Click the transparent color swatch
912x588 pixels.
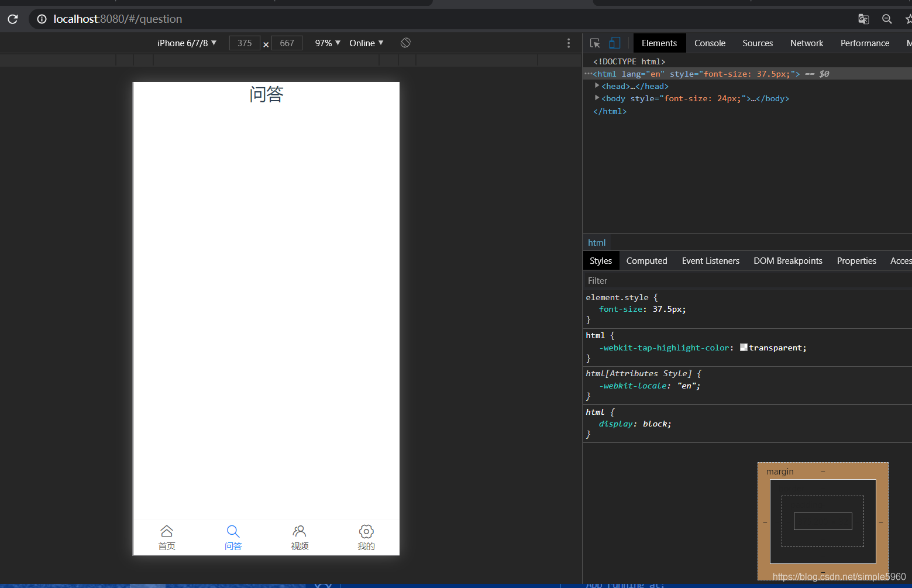(744, 348)
